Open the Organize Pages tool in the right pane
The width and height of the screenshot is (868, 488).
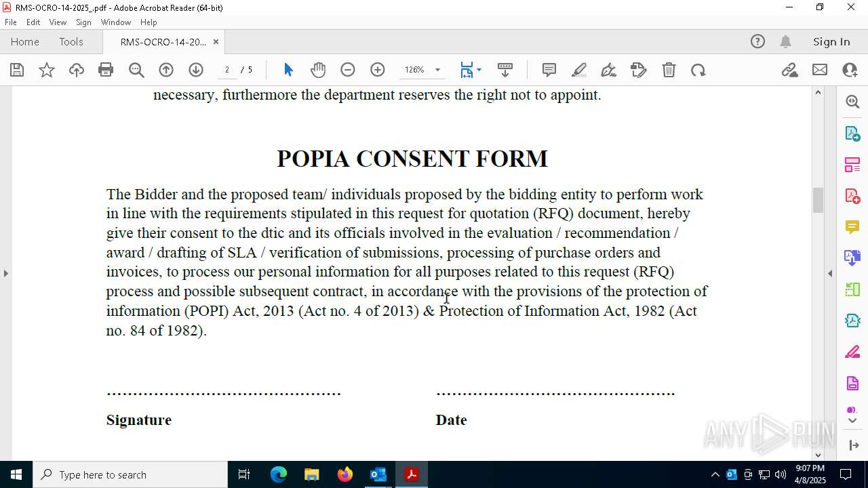point(852,164)
